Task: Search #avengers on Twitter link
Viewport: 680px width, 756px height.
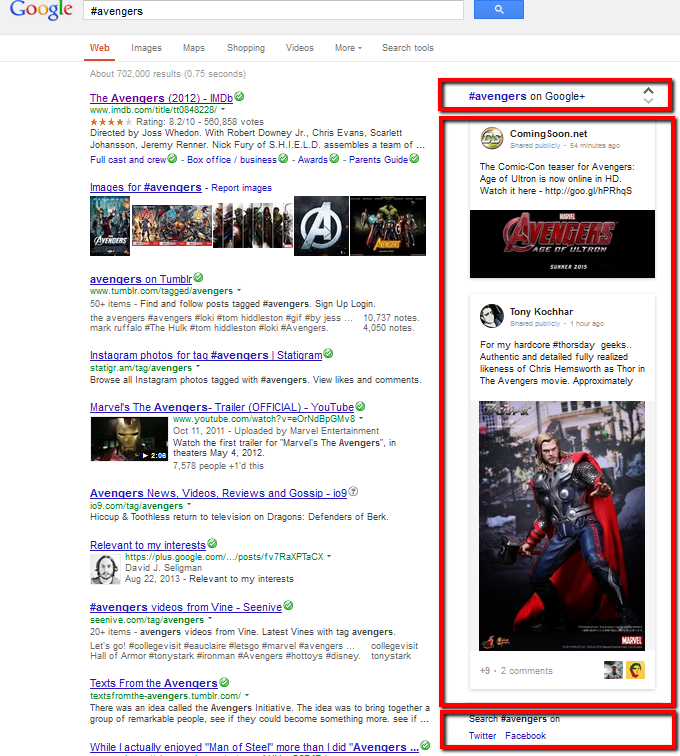Action: 482,735
